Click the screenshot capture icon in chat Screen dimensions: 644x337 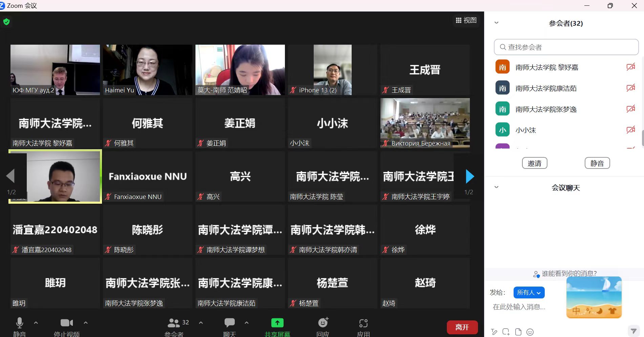coord(506,332)
